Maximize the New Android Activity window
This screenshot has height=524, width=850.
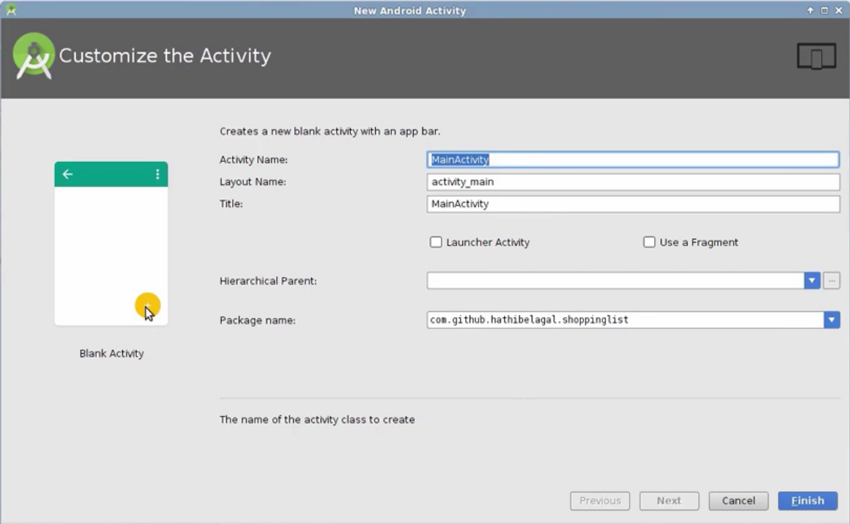coord(825,10)
